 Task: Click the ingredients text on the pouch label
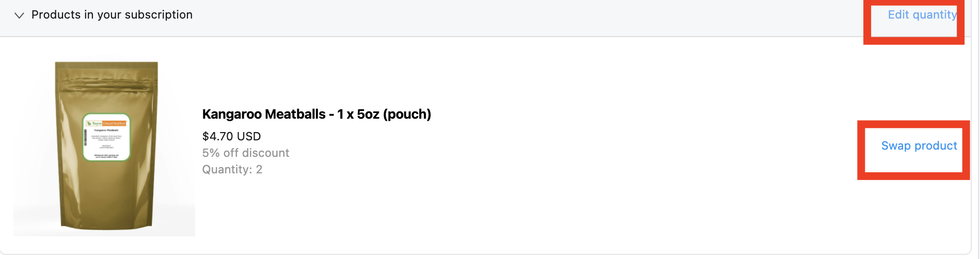[x=106, y=138]
